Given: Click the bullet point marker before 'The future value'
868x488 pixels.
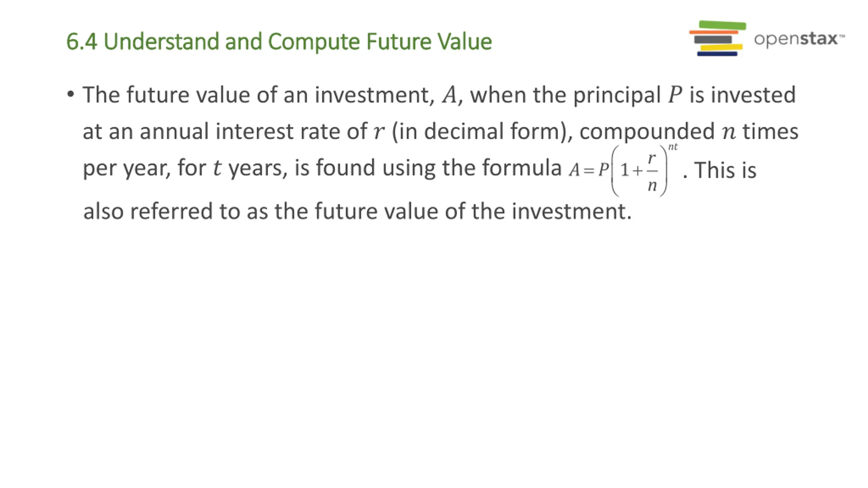Looking at the screenshot, I should coord(71,94).
